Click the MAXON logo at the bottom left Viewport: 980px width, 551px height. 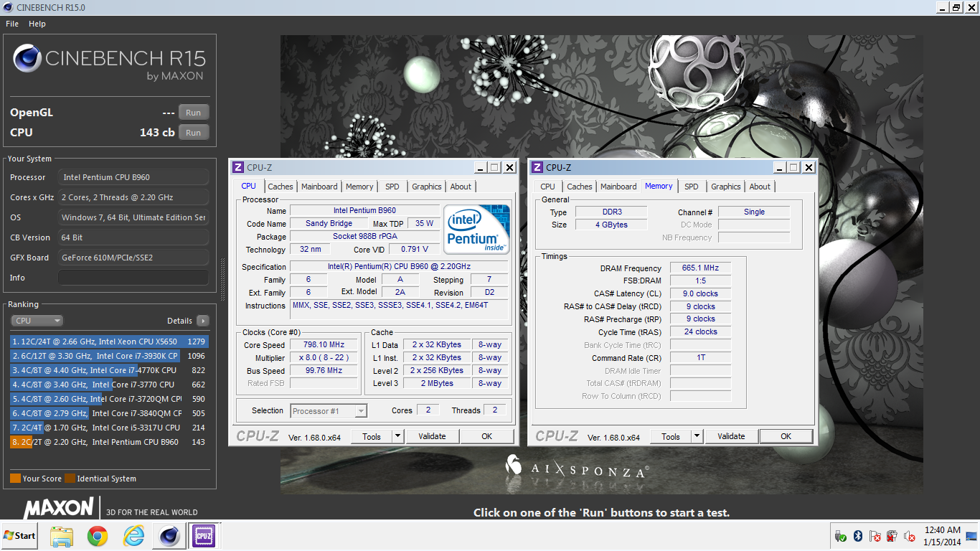(59, 508)
